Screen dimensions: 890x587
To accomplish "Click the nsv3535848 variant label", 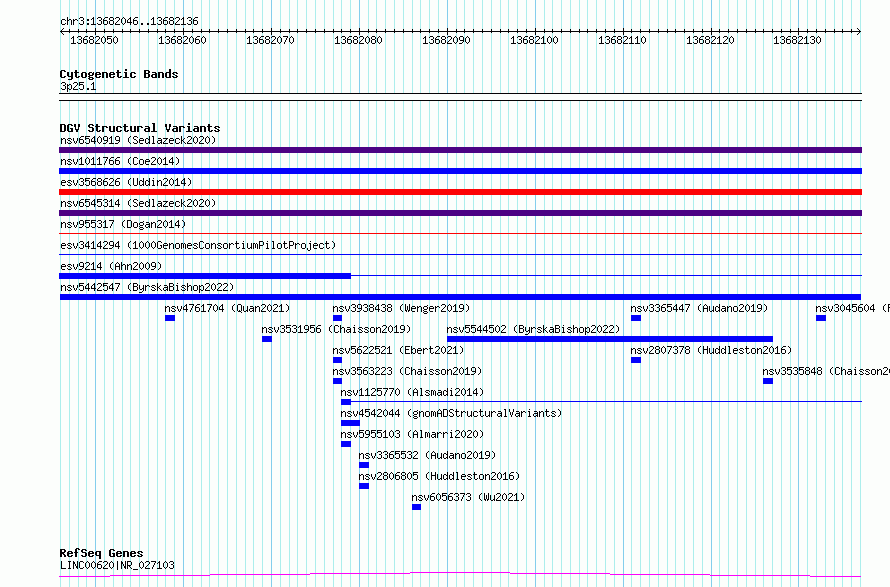I will point(826,371).
